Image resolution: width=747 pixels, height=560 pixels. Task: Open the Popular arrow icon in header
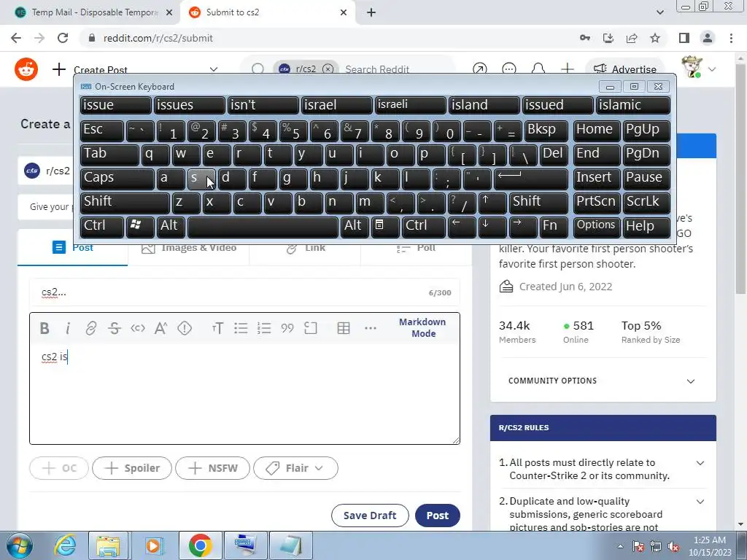coord(480,69)
